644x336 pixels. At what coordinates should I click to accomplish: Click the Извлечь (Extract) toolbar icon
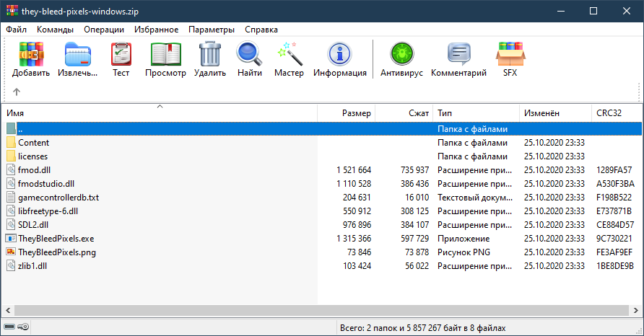(x=78, y=54)
